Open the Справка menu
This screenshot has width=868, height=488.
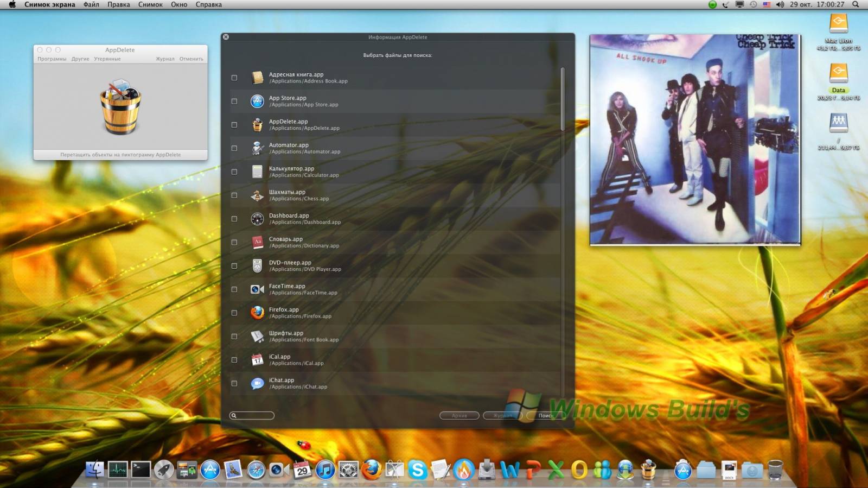click(x=209, y=4)
